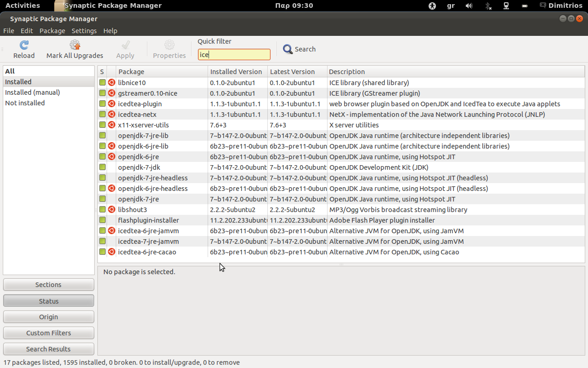588x368 pixels.
Task: Click inside the Quick filter text field
Action: click(x=234, y=55)
